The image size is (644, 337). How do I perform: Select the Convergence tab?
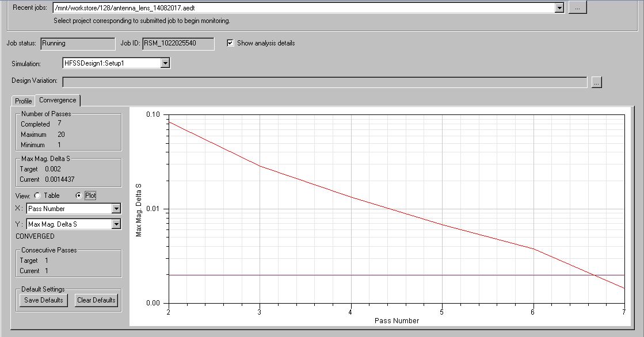(x=58, y=100)
